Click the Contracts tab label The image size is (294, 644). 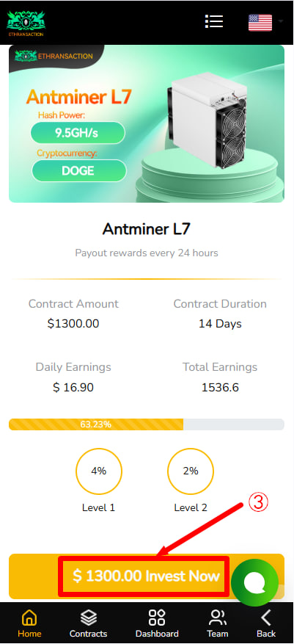(x=88, y=634)
